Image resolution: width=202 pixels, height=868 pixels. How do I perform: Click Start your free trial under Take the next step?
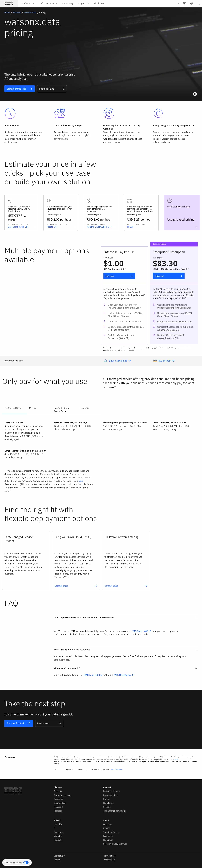pyautogui.click(x=19, y=723)
